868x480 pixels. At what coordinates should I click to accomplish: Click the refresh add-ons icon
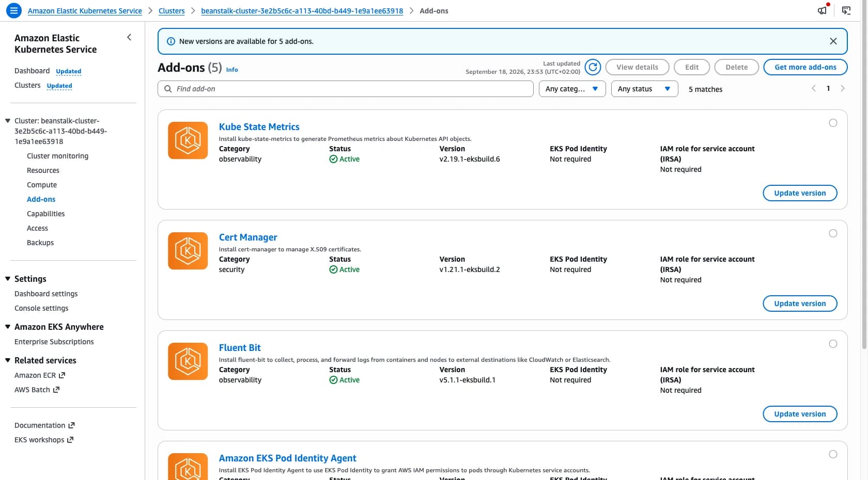tap(593, 67)
